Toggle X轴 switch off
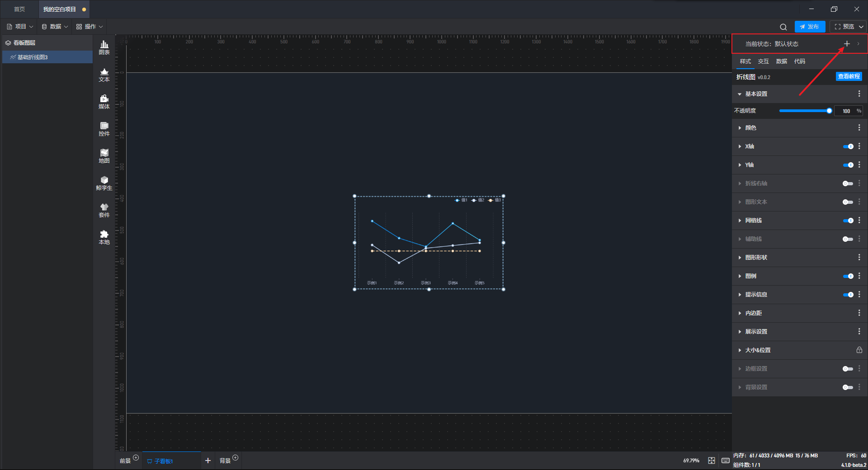This screenshot has width=868, height=470. point(848,146)
